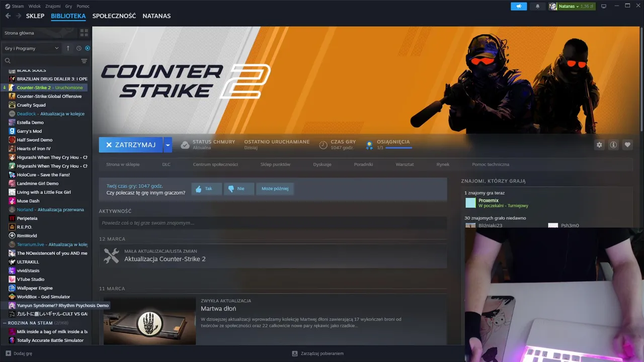Image resolution: width=644 pixels, height=362 pixels.
Task: Toggle the ready-to-play filter icon
Action: (87, 48)
